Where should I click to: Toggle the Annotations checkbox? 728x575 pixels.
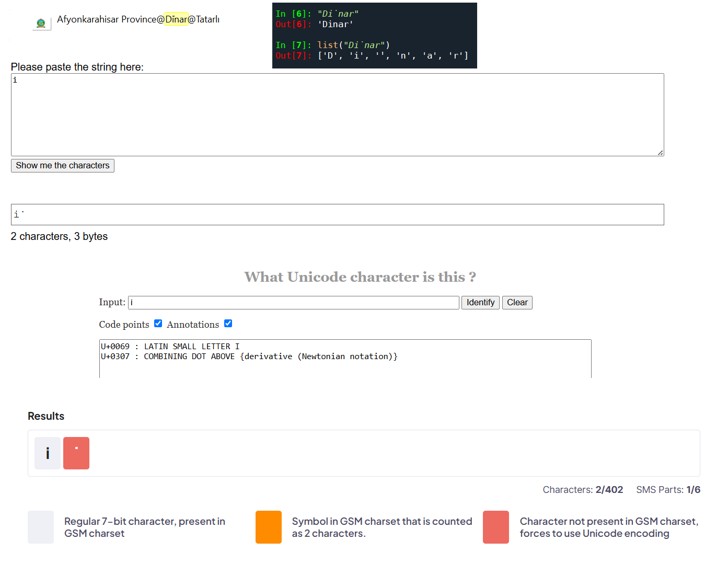point(228,324)
